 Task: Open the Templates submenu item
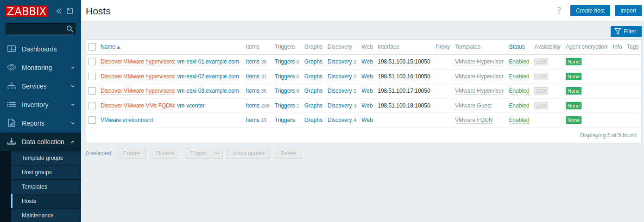click(x=34, y=187)
